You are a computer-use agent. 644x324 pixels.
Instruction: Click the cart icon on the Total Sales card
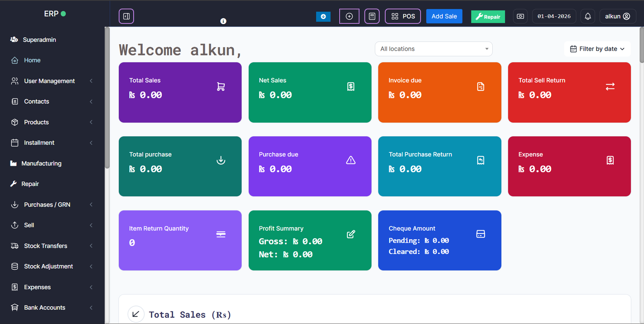coord(221,86)
